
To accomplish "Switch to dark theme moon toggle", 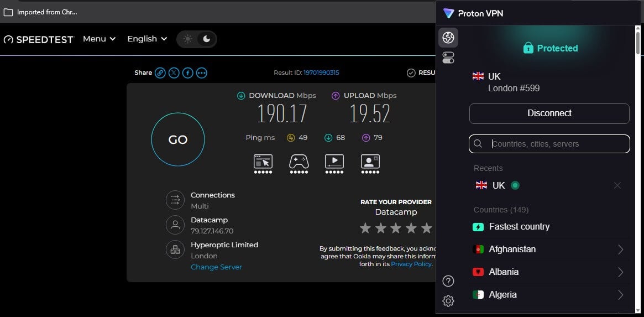I will tap(207, 39).
